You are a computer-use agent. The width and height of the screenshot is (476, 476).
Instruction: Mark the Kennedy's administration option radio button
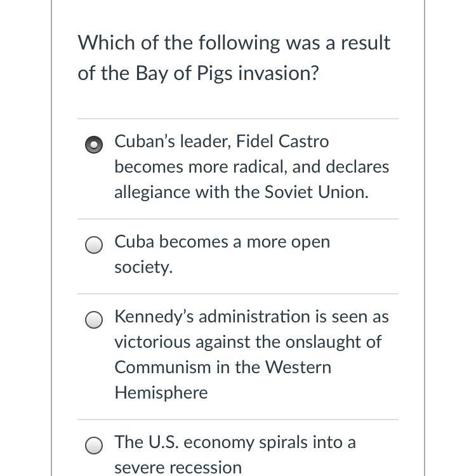[94, 320]
